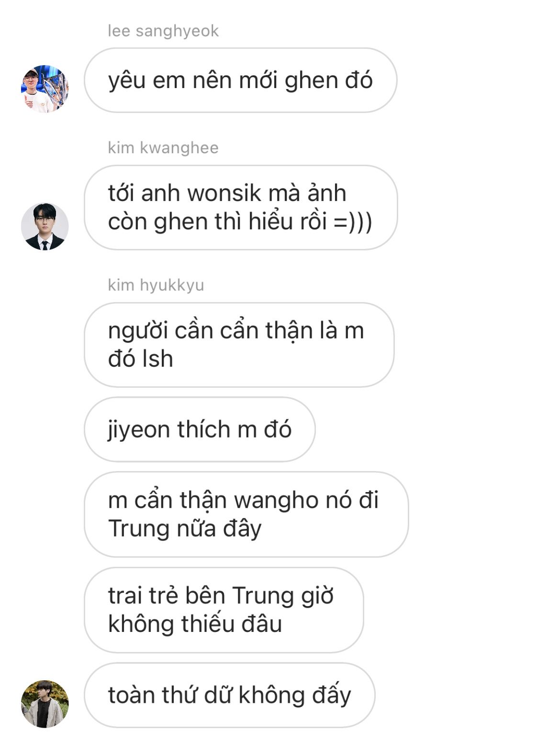This screenshot has width=560, height=742.
Task: Select the 'người cần cẩn thận là m' message
Action: click(x=239, y=345)
